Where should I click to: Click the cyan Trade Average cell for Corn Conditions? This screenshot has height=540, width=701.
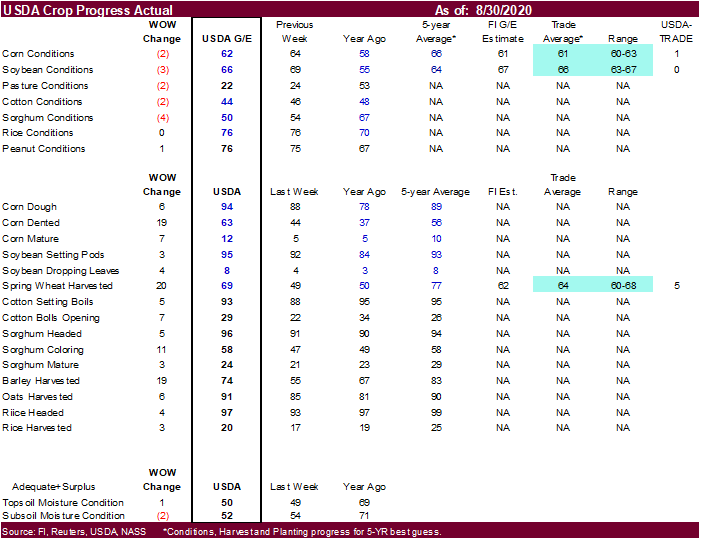tap(562, 54)
